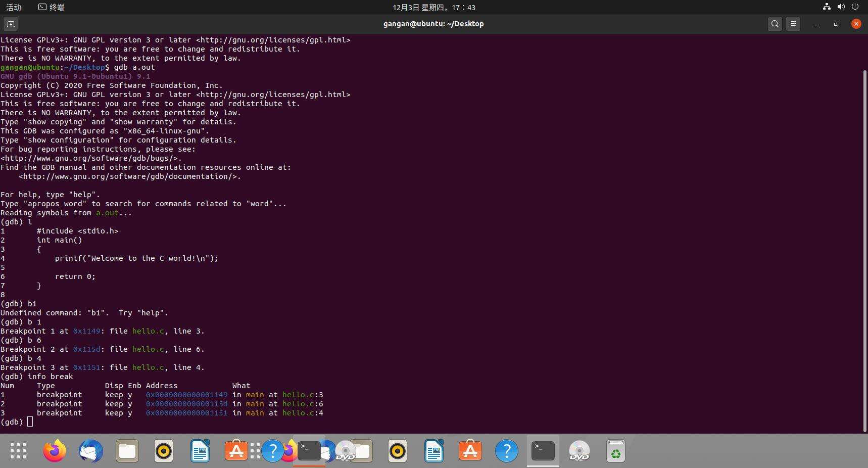The height and width of the screenshot is (468, 868).
Task: Launch Firefox from the dock
Action: pyautogui.click(x=54, y=451)
